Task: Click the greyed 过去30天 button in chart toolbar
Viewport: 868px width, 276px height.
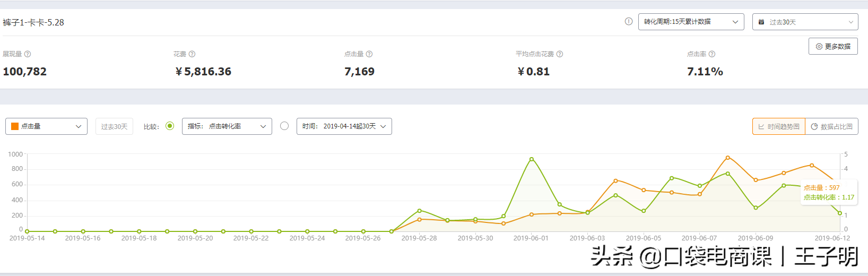Action: pyautogui.click(x=114, y=126)
